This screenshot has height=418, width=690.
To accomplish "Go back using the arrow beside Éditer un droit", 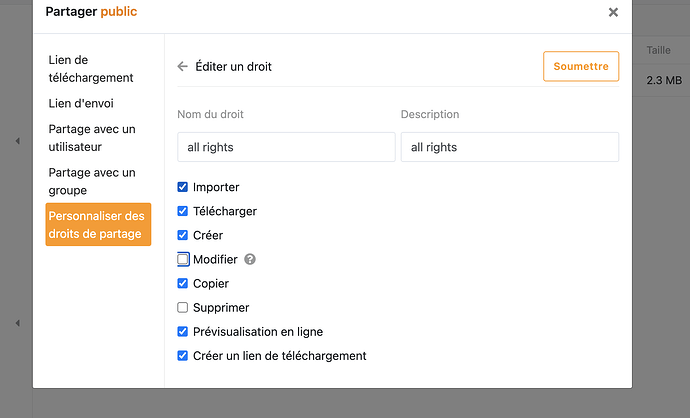I will click(x=182, y=67).
